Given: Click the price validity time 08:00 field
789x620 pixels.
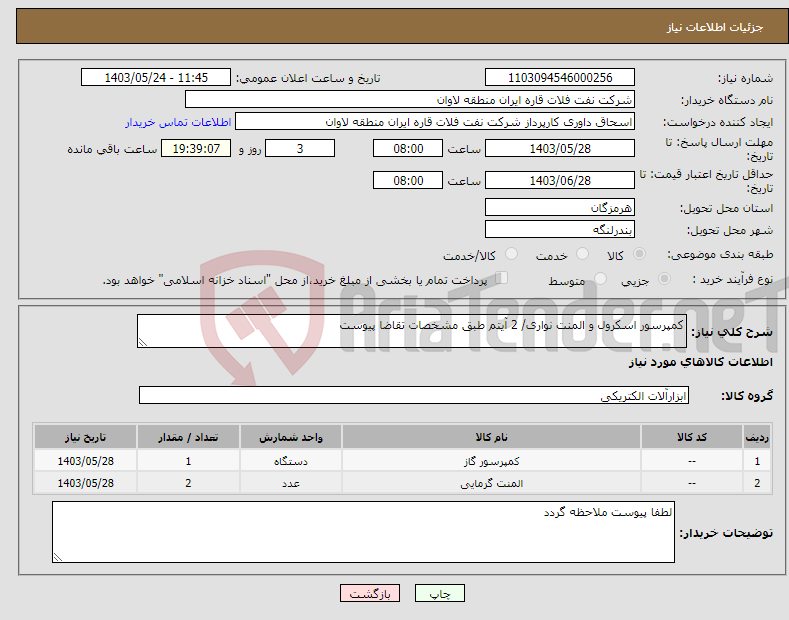Looking at the screenshot, I should (408, 180).
